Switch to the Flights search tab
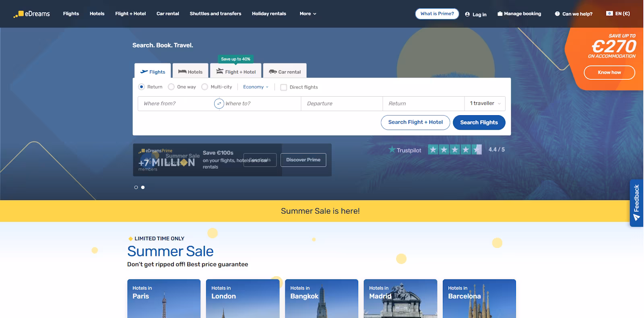 coord(153,71)
